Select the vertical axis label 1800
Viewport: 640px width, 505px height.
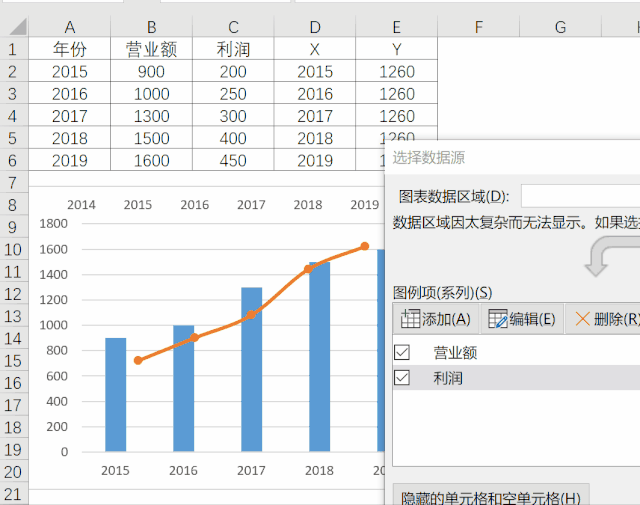click(x=53, y=223)
